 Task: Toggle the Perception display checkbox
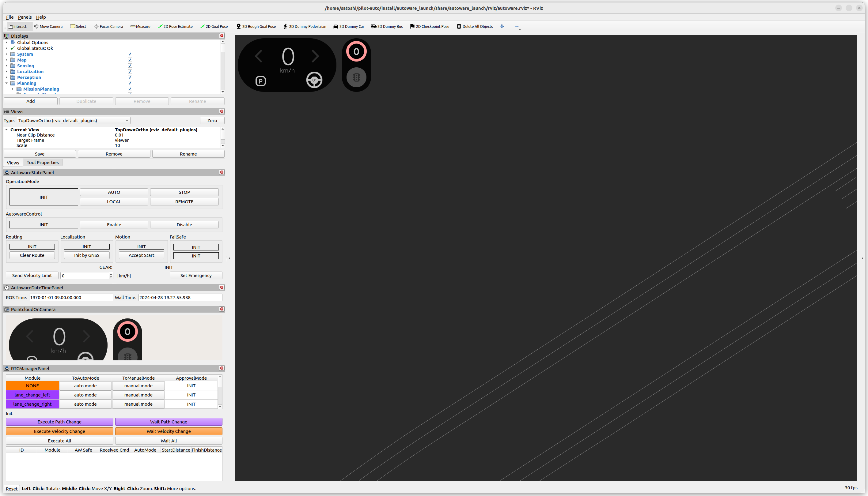pyautogui.click(x=130, y=77)
